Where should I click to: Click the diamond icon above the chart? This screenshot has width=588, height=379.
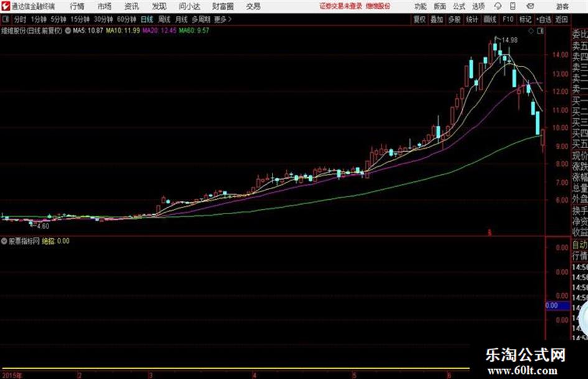click(531, 31)
